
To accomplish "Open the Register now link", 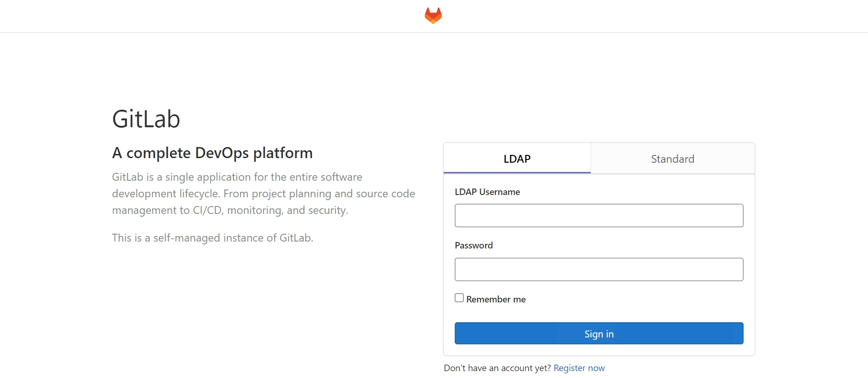I will (x=579, y=368).
